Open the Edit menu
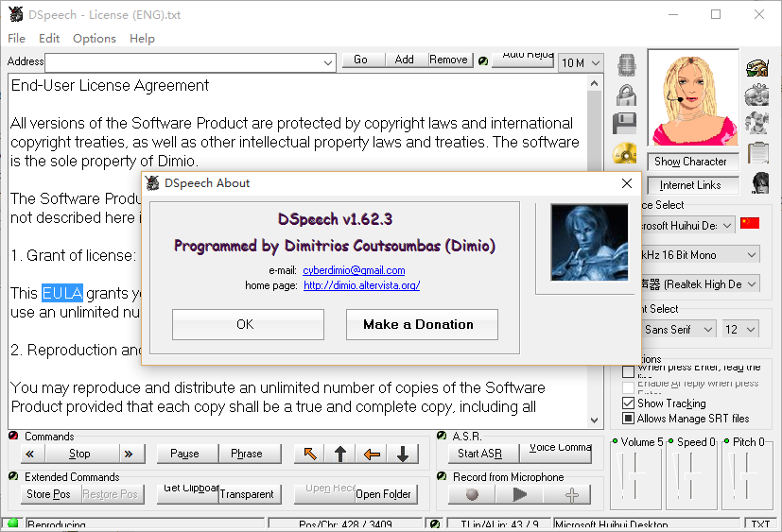This screenshot has height=532, width=782. 49,39
